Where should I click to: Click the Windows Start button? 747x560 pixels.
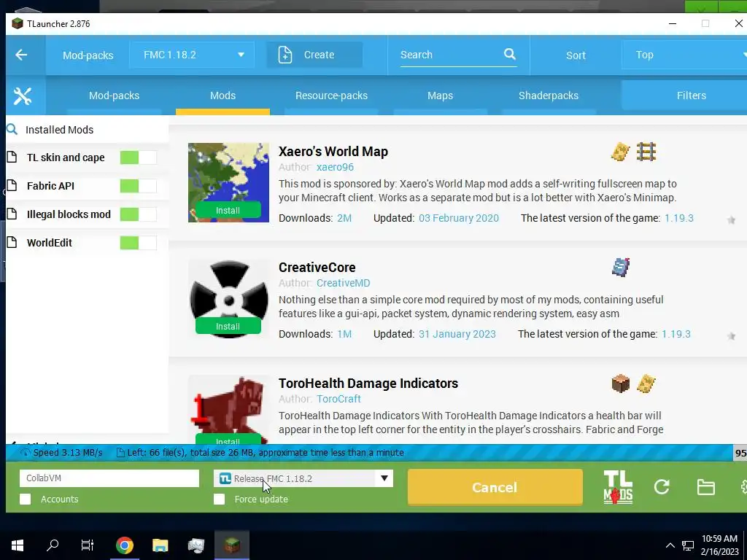(18, 545)
